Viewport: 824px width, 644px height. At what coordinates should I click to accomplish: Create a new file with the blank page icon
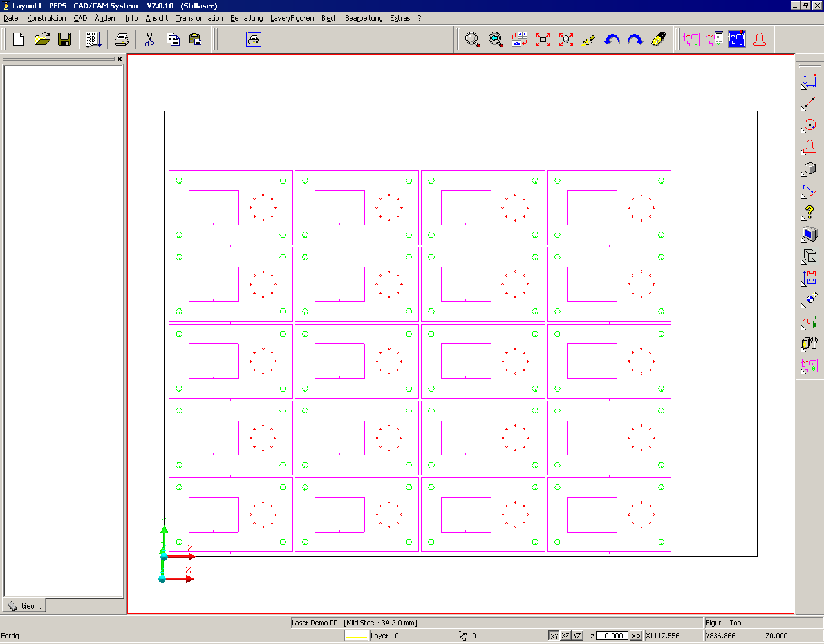[19, 40]
